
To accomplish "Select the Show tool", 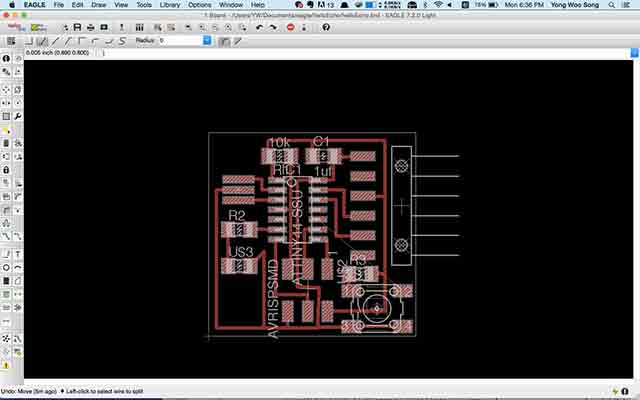I will (18, 59).
